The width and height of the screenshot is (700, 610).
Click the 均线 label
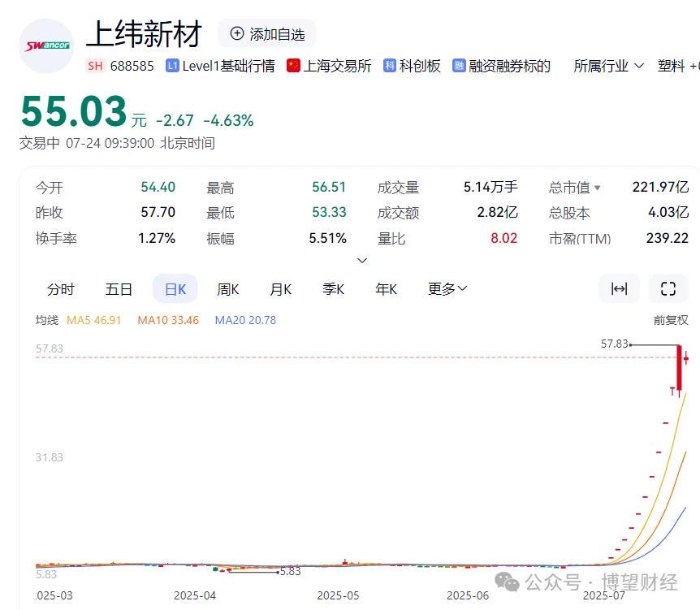(47, 320)
